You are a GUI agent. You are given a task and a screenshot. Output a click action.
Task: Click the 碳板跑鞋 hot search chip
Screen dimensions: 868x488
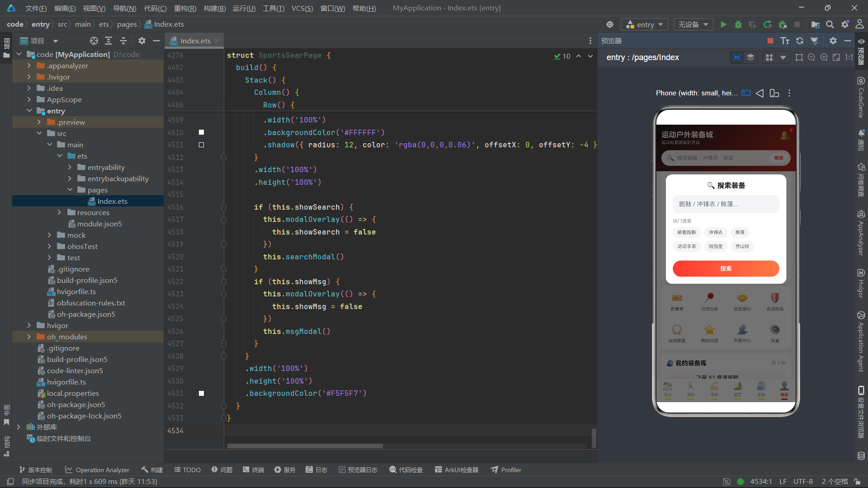pos(686,232)
